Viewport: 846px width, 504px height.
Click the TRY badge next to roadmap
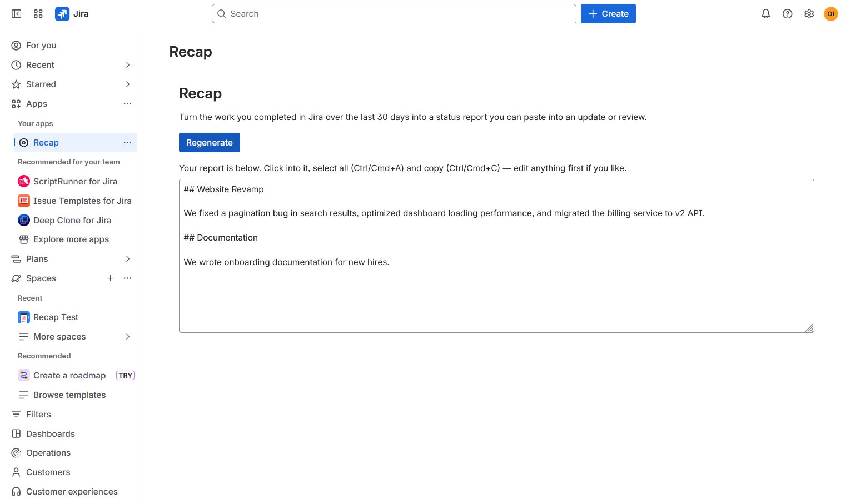click(126, 376)
